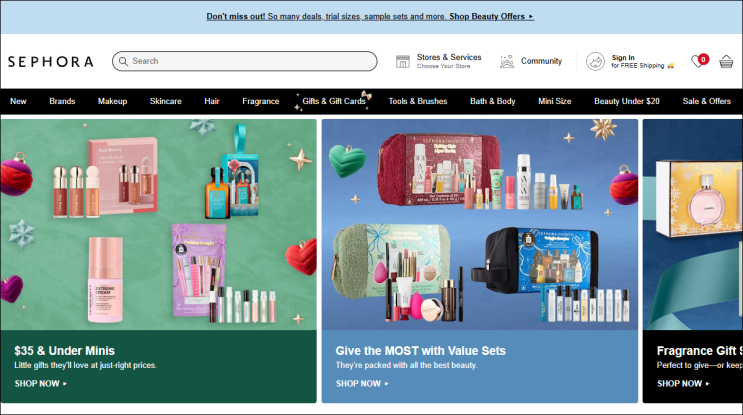Click the $35 & Under Minis banner image
The height and width of the screenshot is (415, 743).
(158, 225)
